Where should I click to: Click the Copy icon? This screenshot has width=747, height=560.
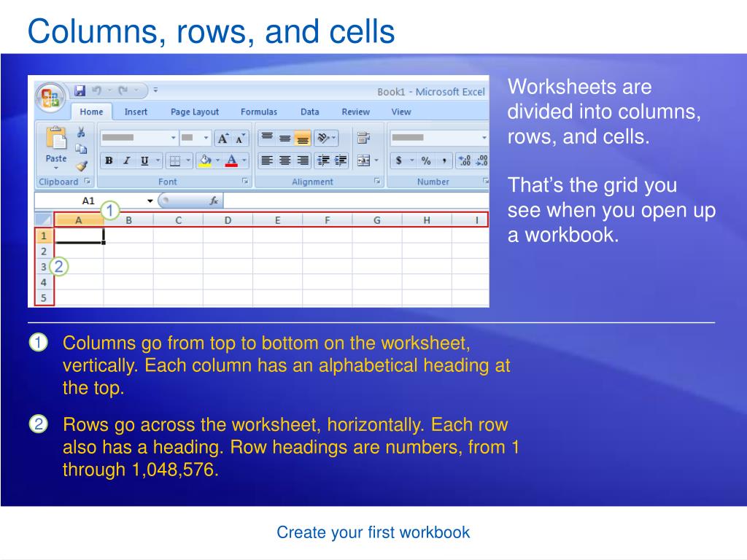pos(82,149)
